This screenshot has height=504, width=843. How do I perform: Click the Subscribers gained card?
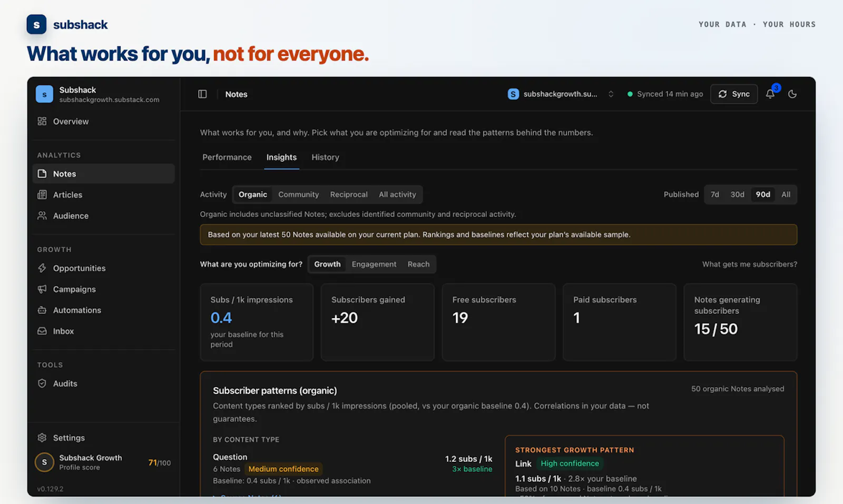point(378,322)
